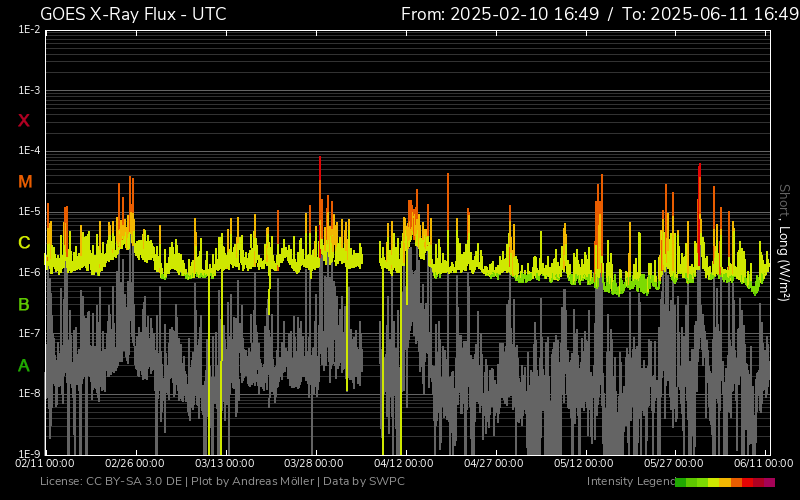This screenshot has height=500, width=800.
Task: Click the '03/28 00:00' x-axis label
Action: coord(314,464)
